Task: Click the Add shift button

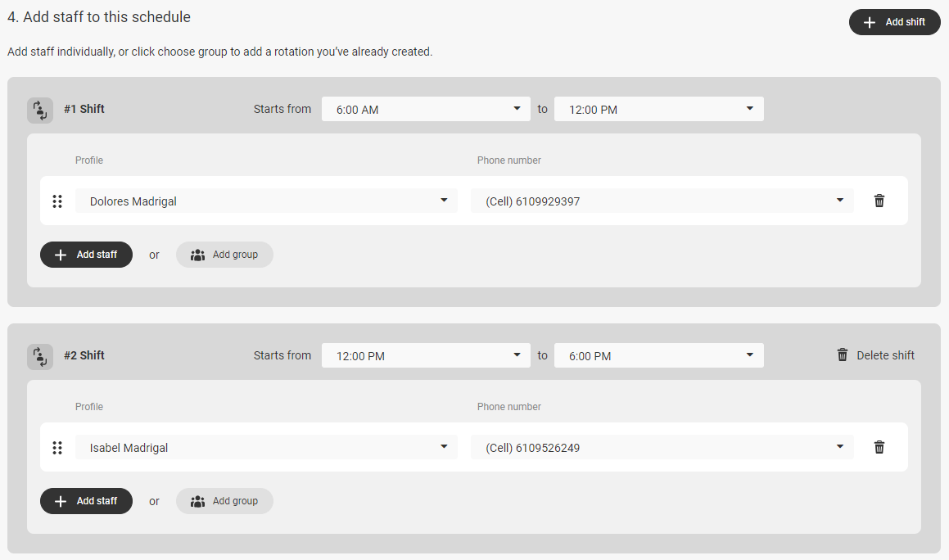Action: [894, 22]
